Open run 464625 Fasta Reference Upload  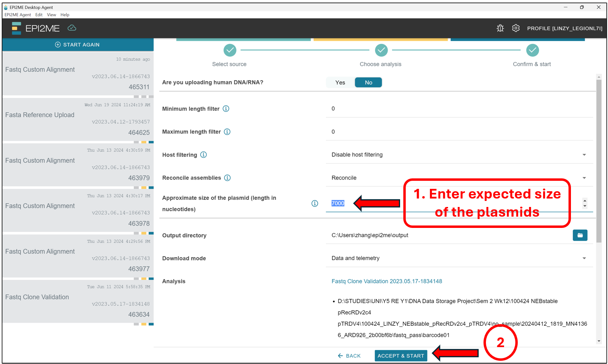point(78,120)
